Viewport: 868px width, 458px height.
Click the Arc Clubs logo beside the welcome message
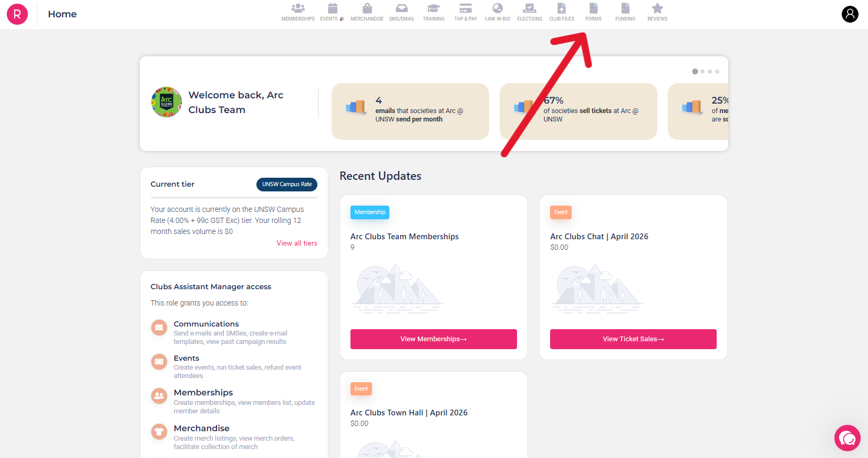pyautogui.click(x=167, y=102)
